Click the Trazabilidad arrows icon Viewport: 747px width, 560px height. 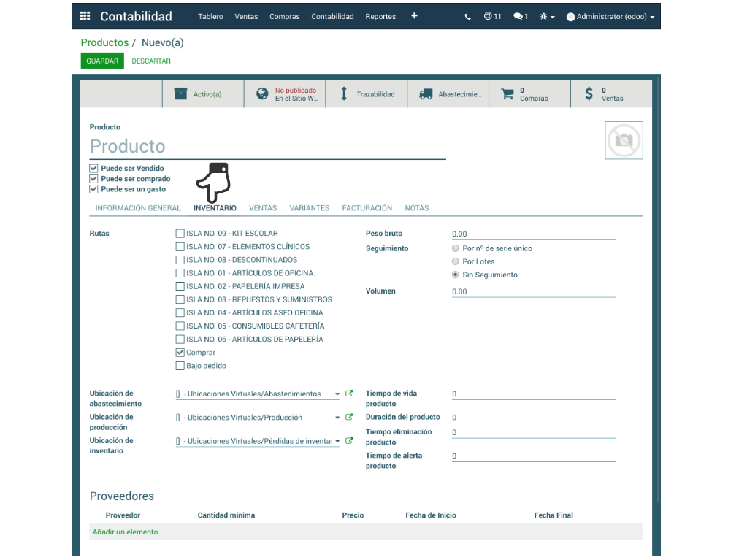click(x=345, y=94)
